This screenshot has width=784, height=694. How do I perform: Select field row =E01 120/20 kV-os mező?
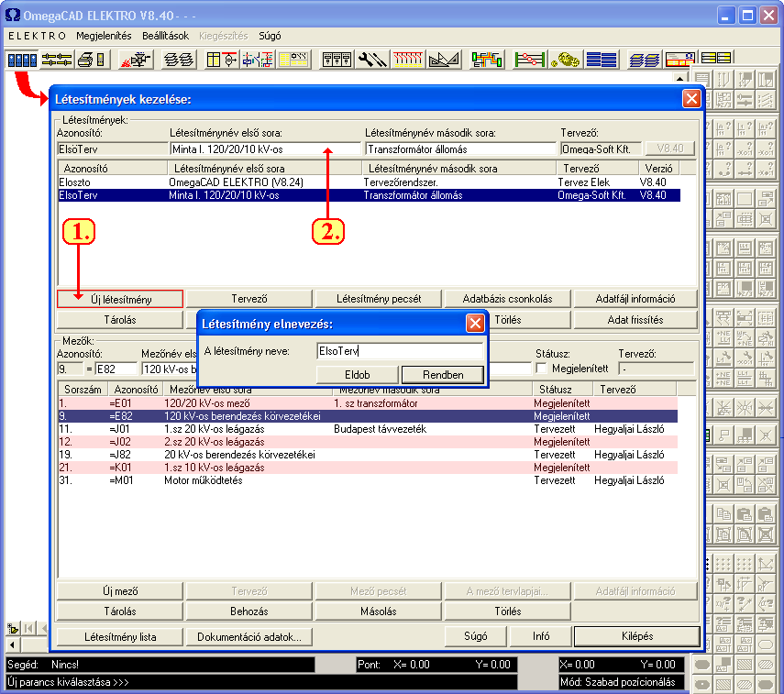click(368, 403)
